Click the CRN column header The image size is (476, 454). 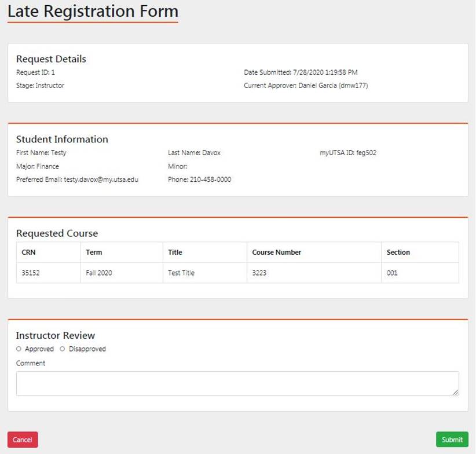29,252
